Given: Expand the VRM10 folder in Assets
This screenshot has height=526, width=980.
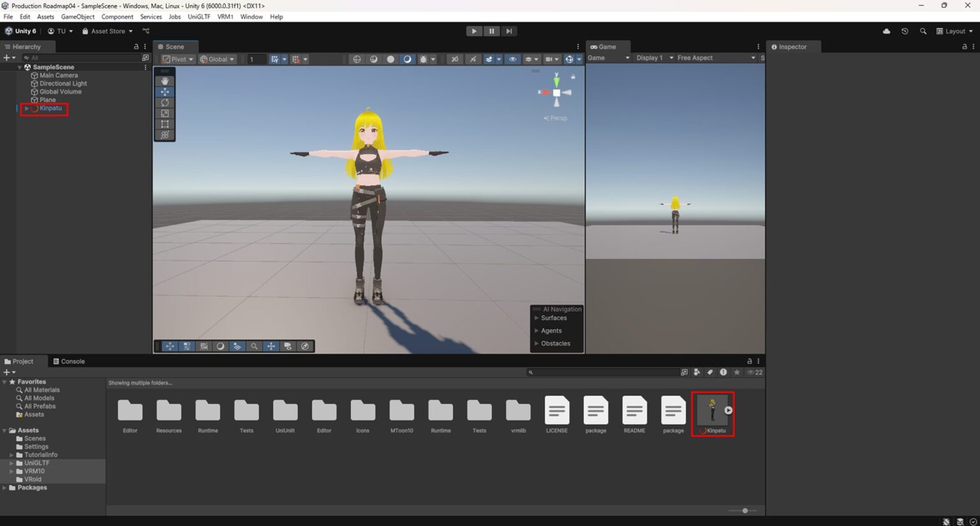Looking at the screenshot, I should click(x=11, y=471).
